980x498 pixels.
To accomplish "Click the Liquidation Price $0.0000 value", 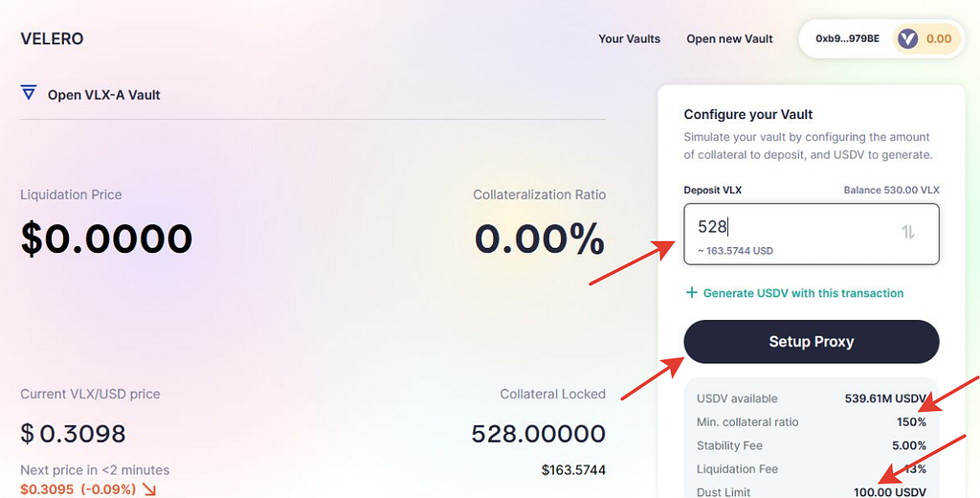I will pos(106,238).
